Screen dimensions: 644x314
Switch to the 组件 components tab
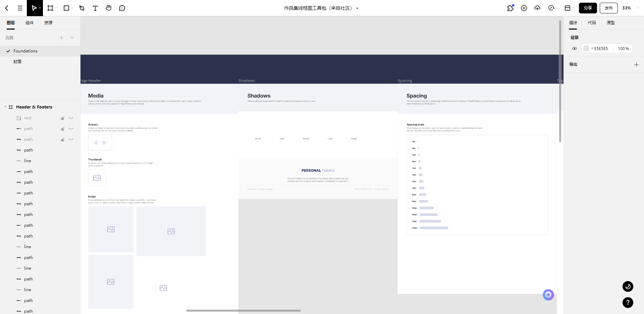[30, 23]
